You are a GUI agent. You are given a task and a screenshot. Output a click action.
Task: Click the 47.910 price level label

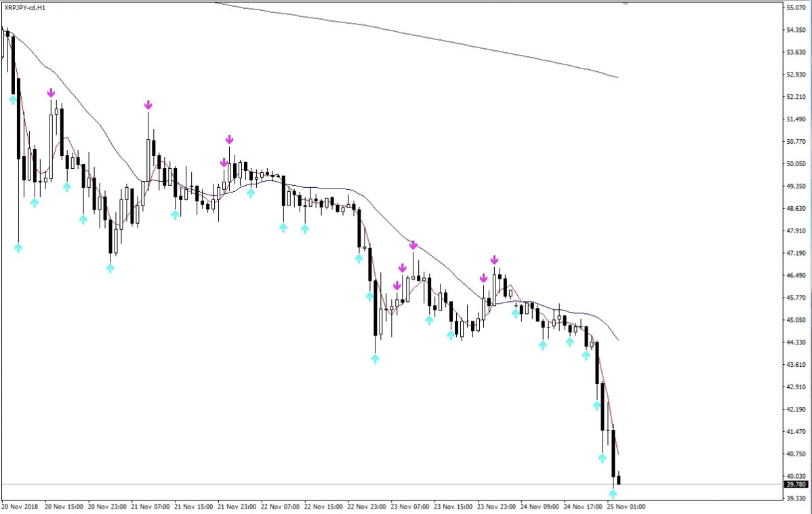[x=796, y=231]
